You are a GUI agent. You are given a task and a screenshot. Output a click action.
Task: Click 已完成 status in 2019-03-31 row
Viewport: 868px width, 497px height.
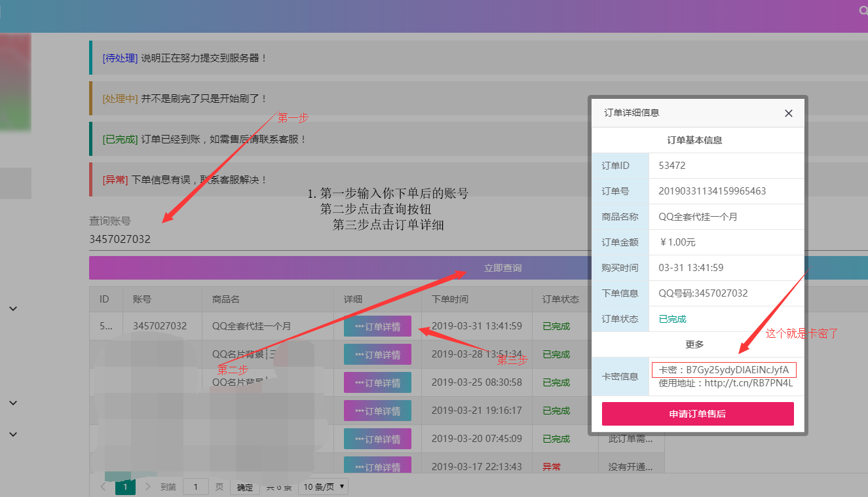(x=556, y=326)
